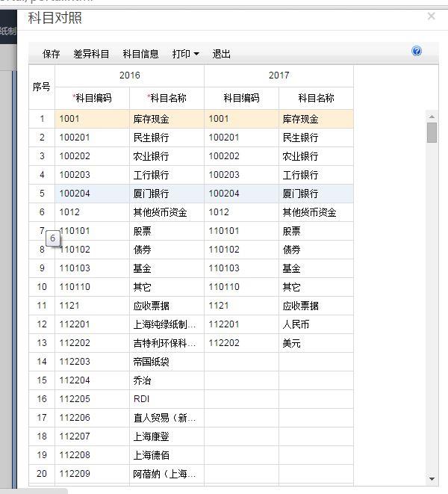
Task: Select 2017 code cell 1012
Action: 241,212
